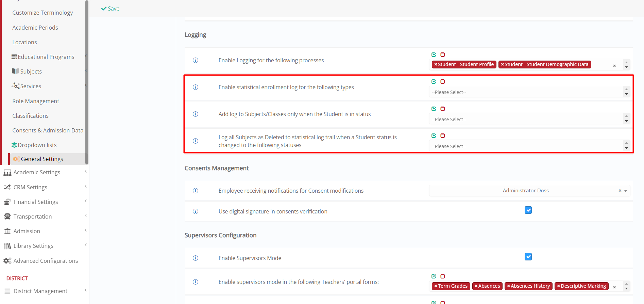Viewport: 644px width, 304px height.
Task: Save the settings
Action: pos(110,9)
